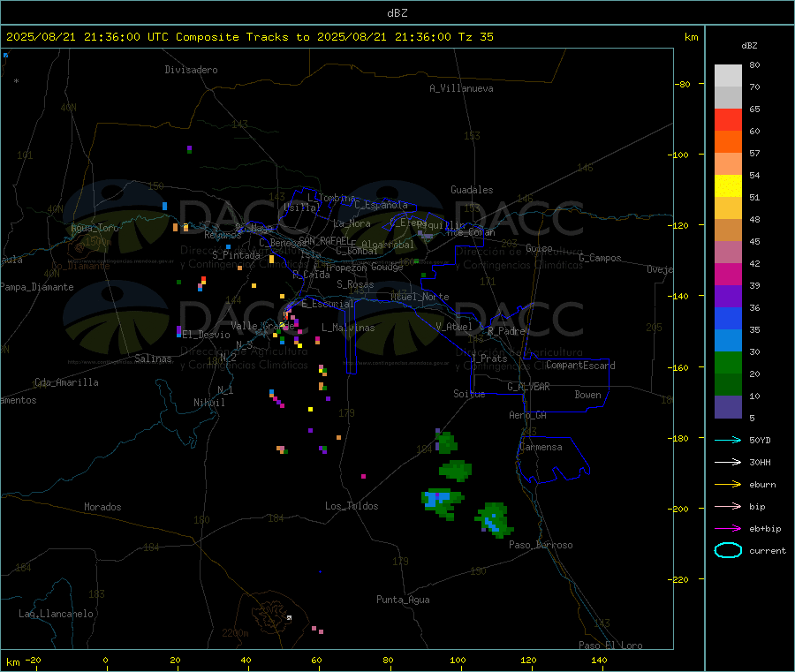Viewport: 795px width, 672px height.
Task: Click the CompantEscard map label
Action: pos(580,366)
